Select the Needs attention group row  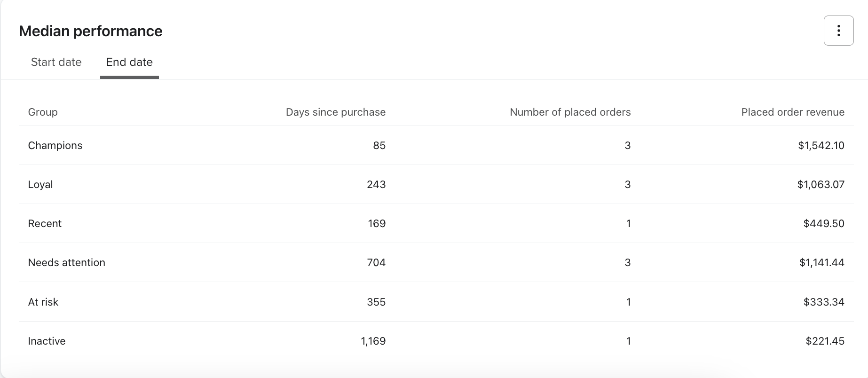coord(66,262)
